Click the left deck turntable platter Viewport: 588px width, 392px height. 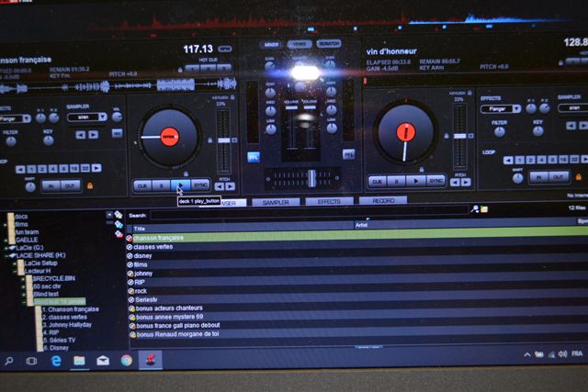point(168,137)
